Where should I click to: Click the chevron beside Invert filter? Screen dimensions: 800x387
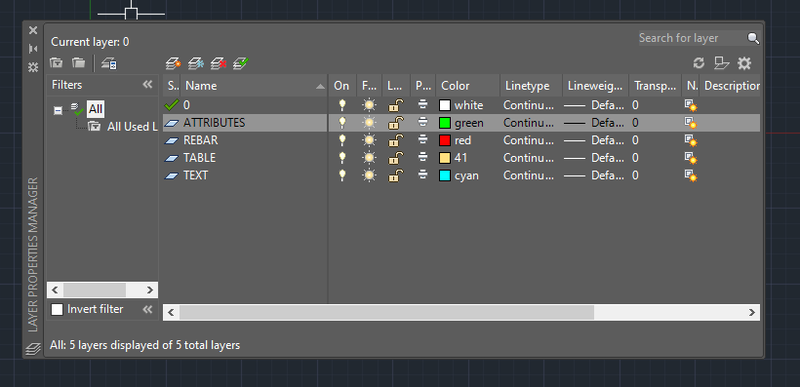pos(147,309)
